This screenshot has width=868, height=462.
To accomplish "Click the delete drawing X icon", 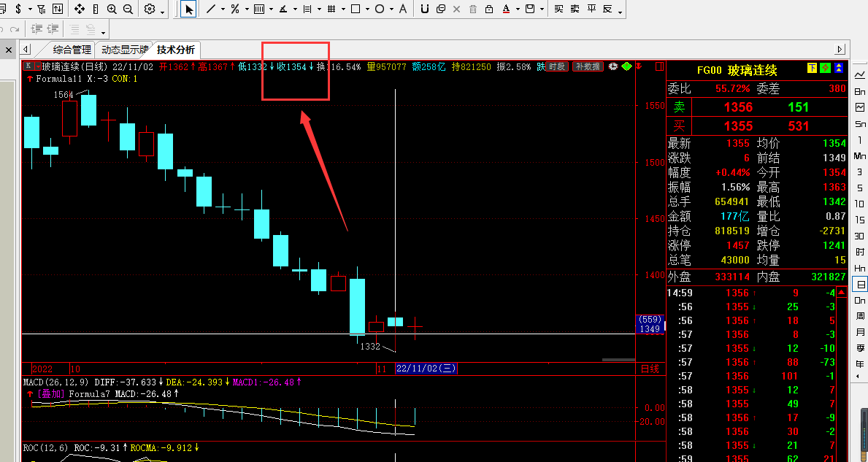I will (457, 9).
